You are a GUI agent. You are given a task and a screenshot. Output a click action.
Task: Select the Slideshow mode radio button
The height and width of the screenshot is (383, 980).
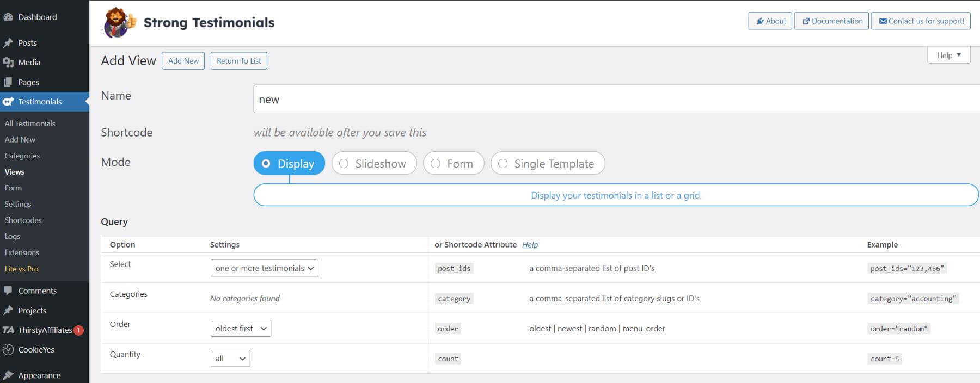click(x=344, y=164)
